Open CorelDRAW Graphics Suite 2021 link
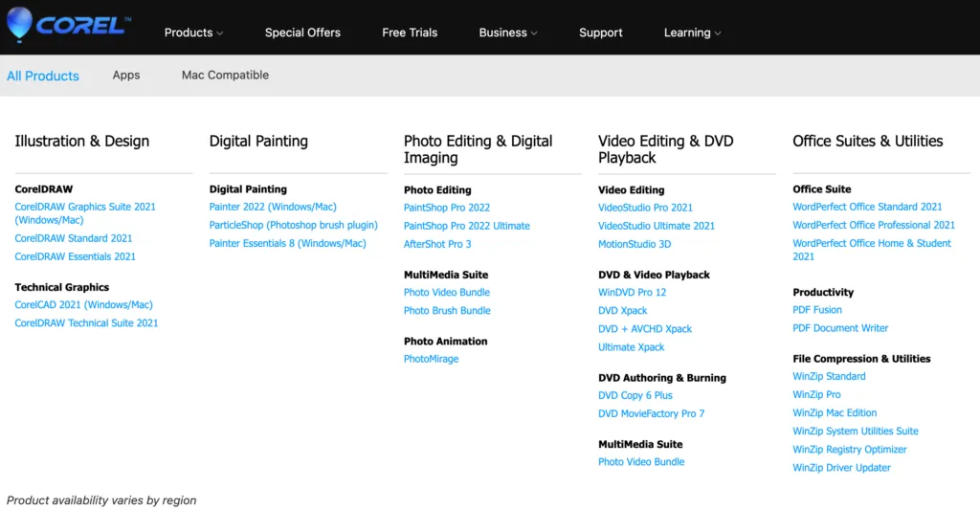This screenshot has height=531, width=980. pos(85,213)
